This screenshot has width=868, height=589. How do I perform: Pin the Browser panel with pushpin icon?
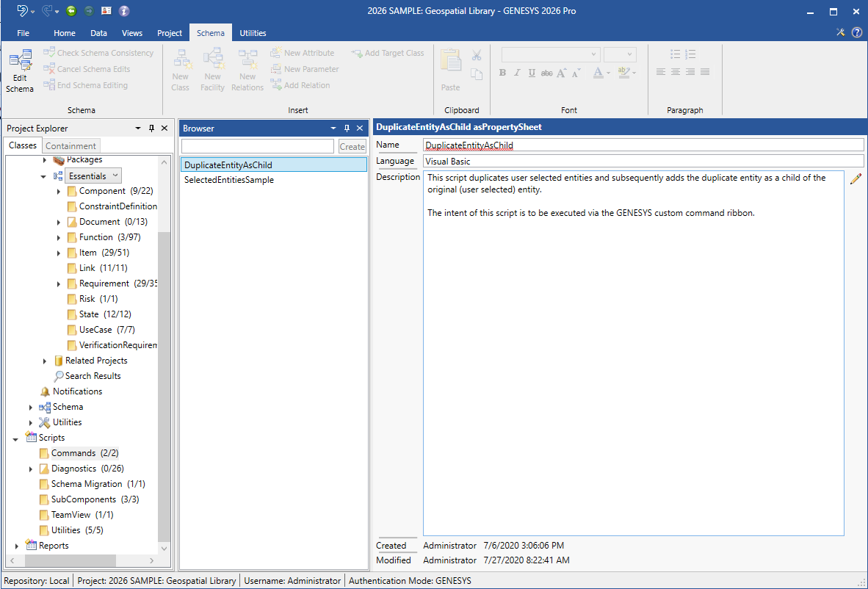[347, 129]
